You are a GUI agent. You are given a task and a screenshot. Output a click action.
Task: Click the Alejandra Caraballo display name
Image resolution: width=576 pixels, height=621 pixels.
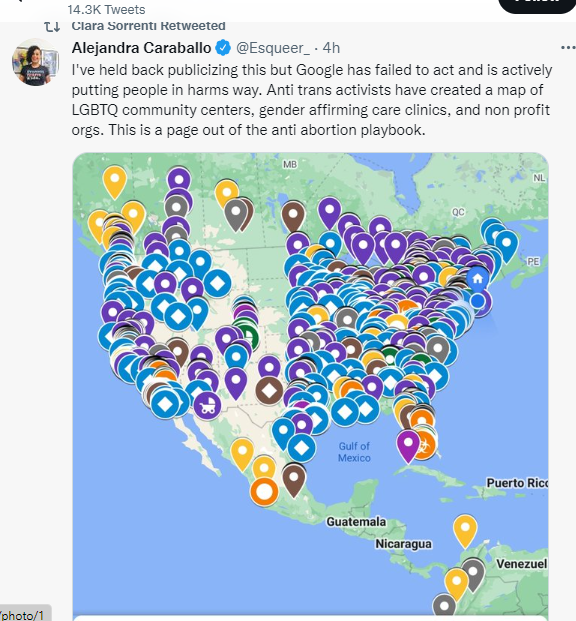click(141, 48)
